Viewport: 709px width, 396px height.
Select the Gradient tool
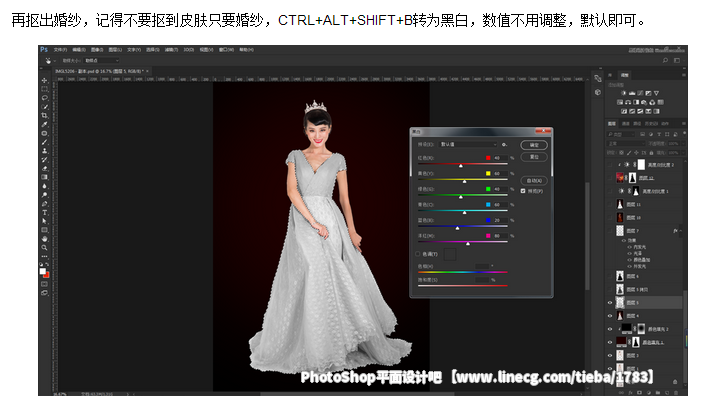[x=44, y=177]
